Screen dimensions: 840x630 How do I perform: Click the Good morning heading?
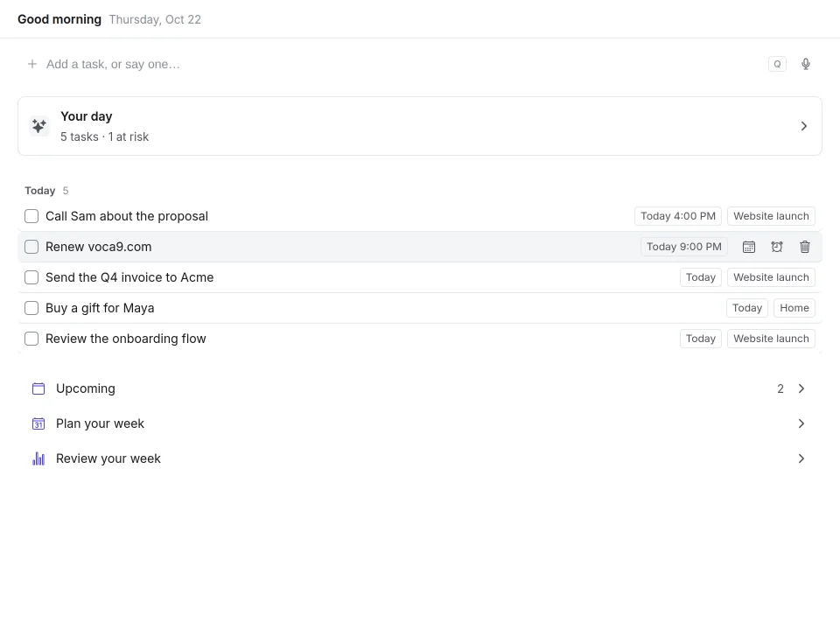[59, 19]
